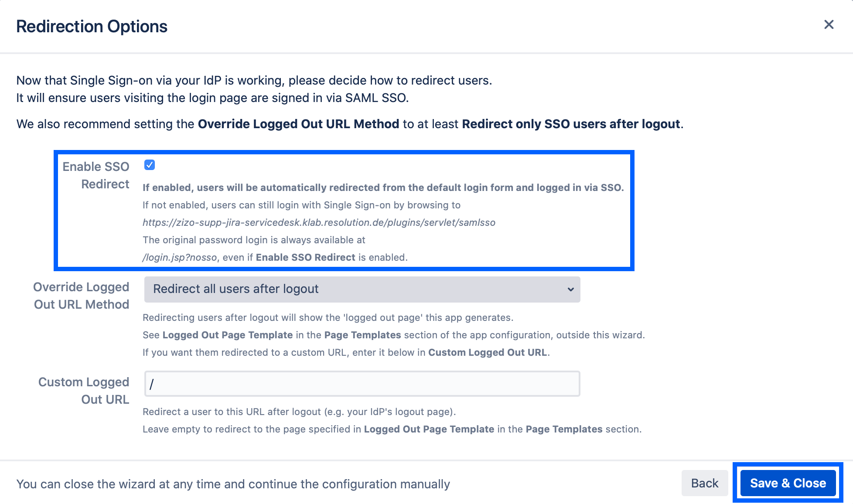853x504 pixels.
Task: Click the Enable SSO Redirect field label
Action: 96,175
